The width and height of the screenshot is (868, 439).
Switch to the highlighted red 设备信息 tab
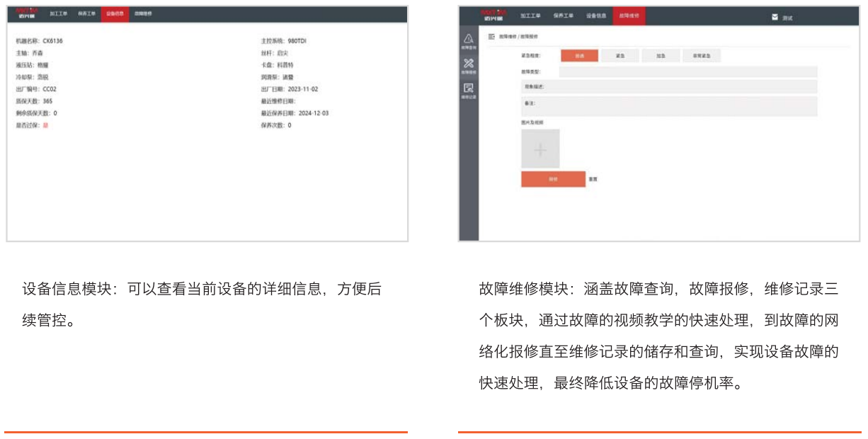coord(115,14)
